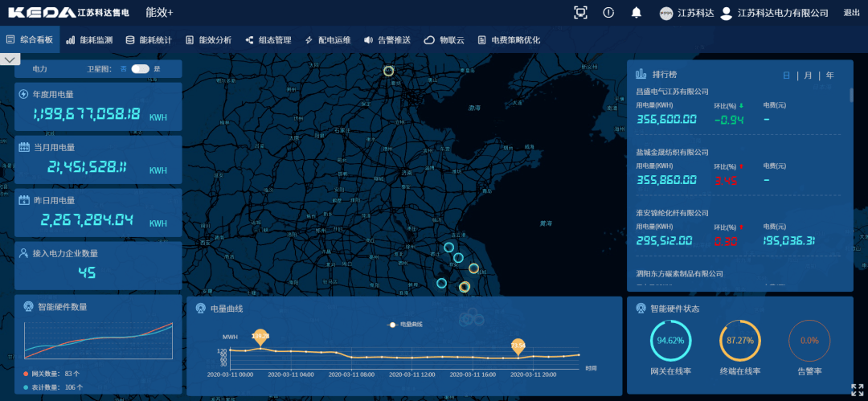
Task: Click the 电量曲线 panel icon
Action: [x=200, y=308]
